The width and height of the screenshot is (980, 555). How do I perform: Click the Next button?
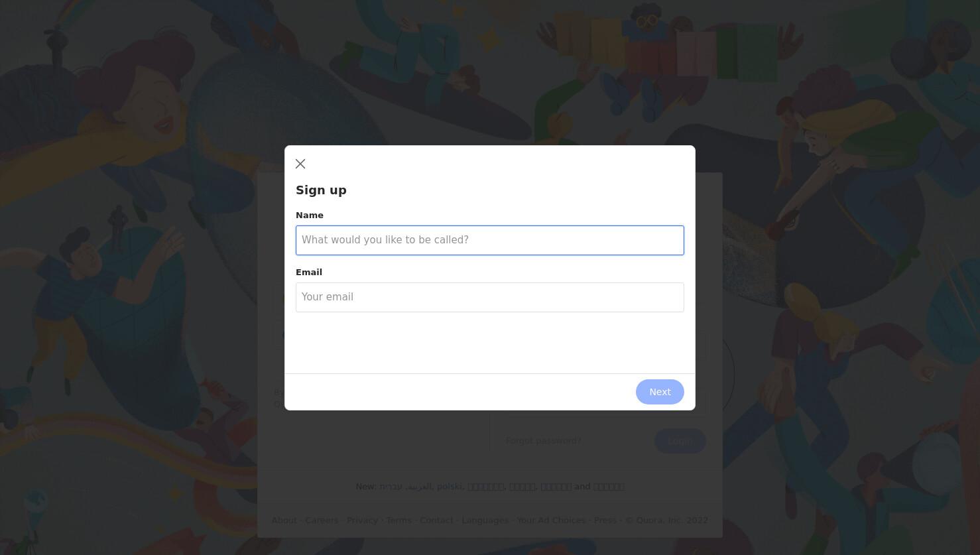(x=660, y=392)
